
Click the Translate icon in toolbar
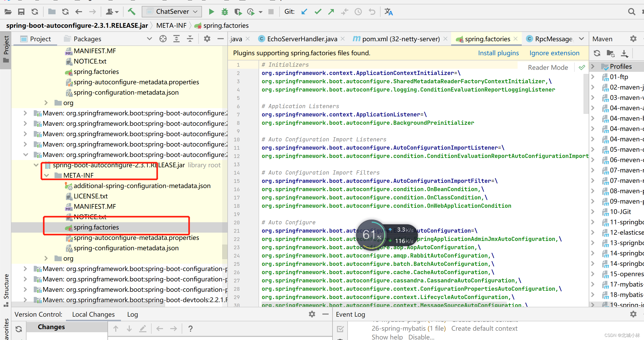389,12
